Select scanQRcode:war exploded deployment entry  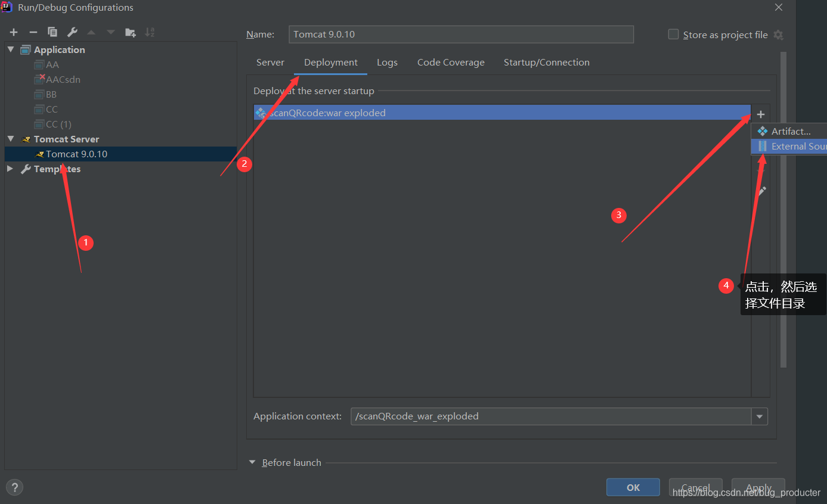(x=502, y=113)
